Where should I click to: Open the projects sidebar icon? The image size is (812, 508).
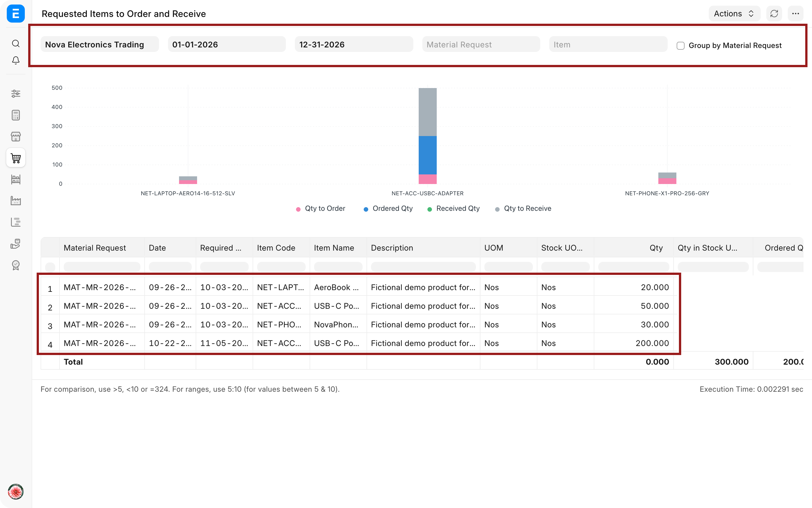16,222
